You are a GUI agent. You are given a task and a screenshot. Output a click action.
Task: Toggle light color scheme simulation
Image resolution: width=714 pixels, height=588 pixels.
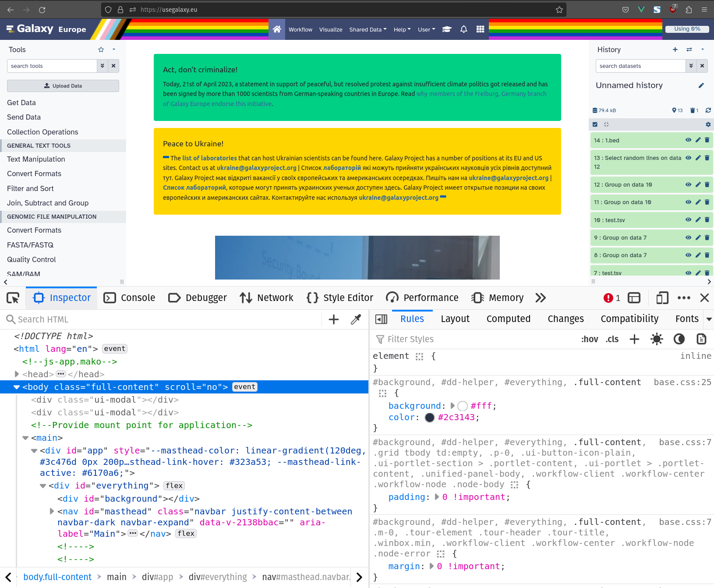tap(657, 339)
